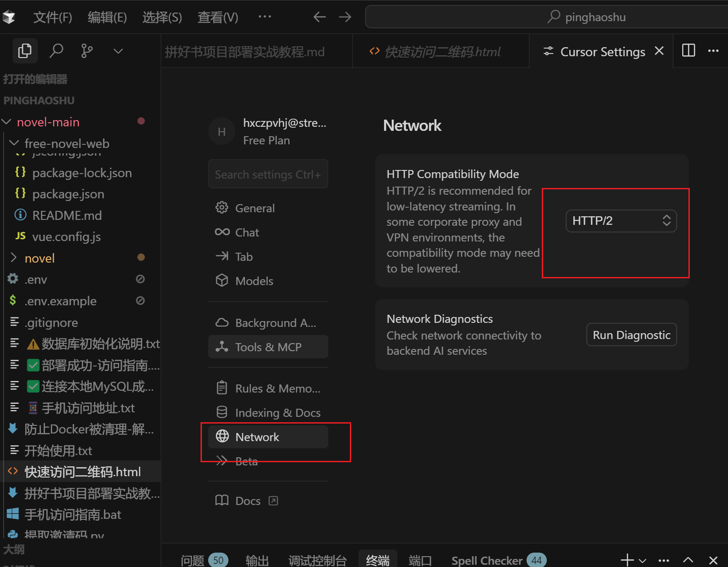Click the new terminal plus icon

pos(627,560)
